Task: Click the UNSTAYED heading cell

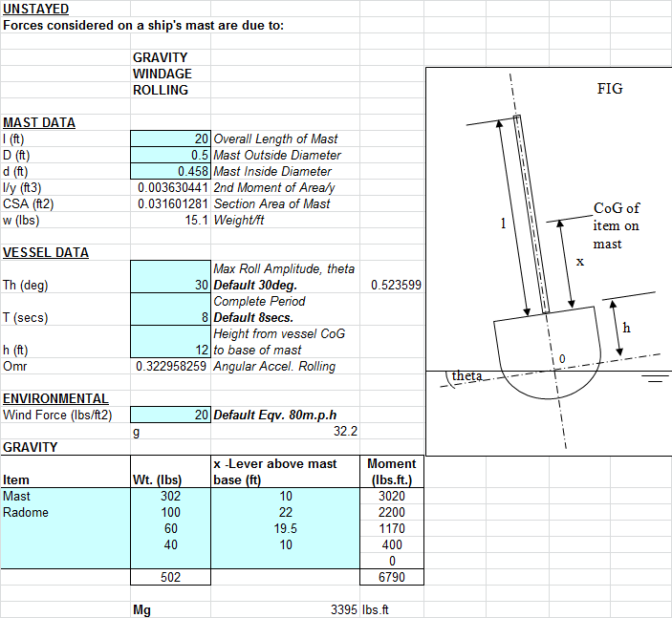Action: click(36, 9)
